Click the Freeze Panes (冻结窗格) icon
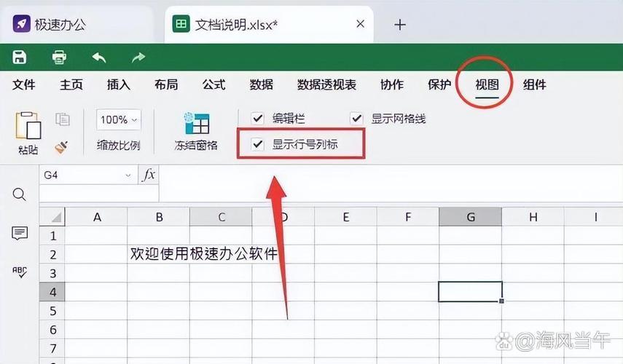This screenshot has height=364, width=623. coord(197,124)
